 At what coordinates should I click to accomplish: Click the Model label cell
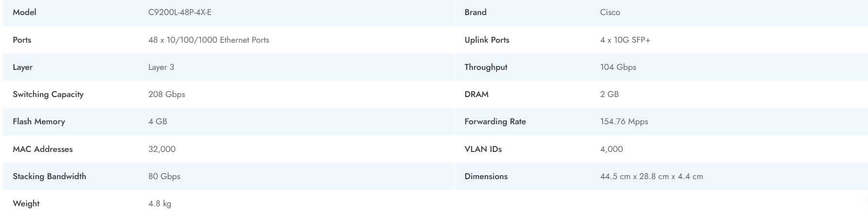pyautogui.click(x=25, y=13)
